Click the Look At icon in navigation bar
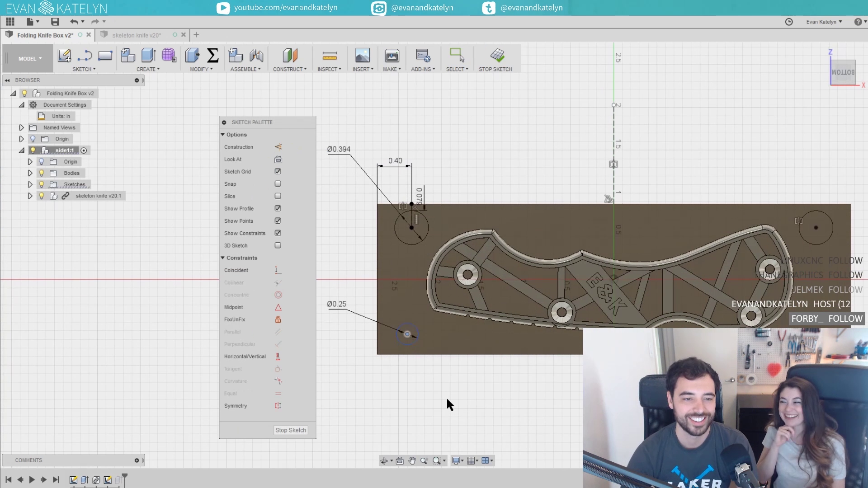 click(400, 460)
